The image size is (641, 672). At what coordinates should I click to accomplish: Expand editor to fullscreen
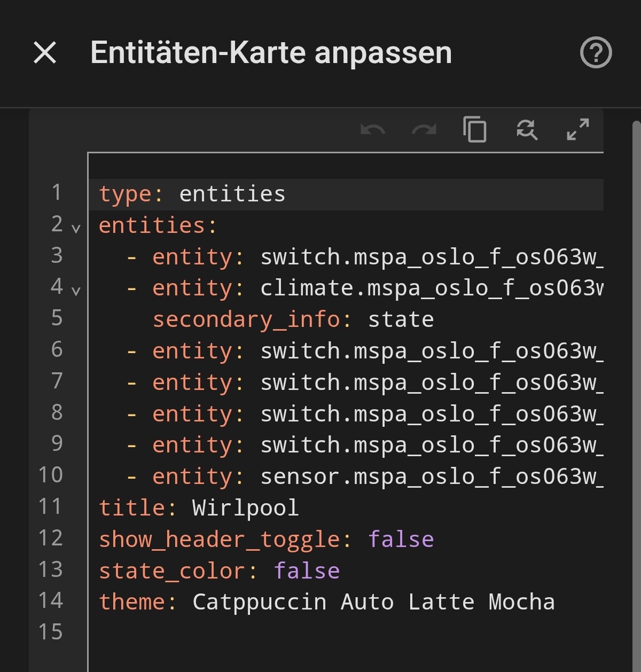point(578,130)
